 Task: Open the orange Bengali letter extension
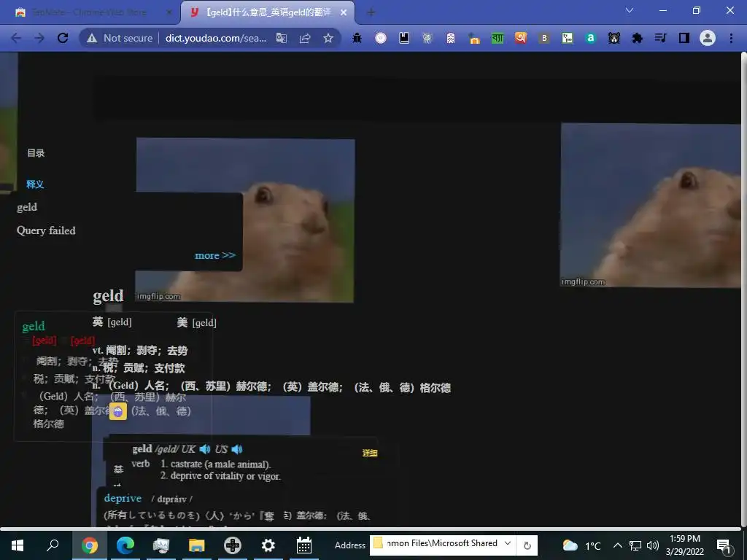521,38
